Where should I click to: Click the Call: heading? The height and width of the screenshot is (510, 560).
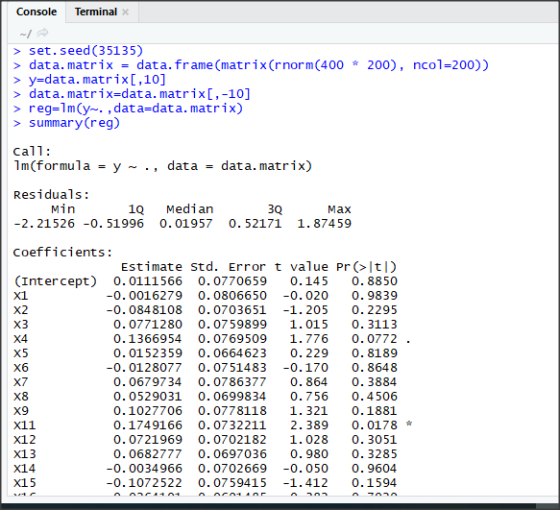[32, 151]
